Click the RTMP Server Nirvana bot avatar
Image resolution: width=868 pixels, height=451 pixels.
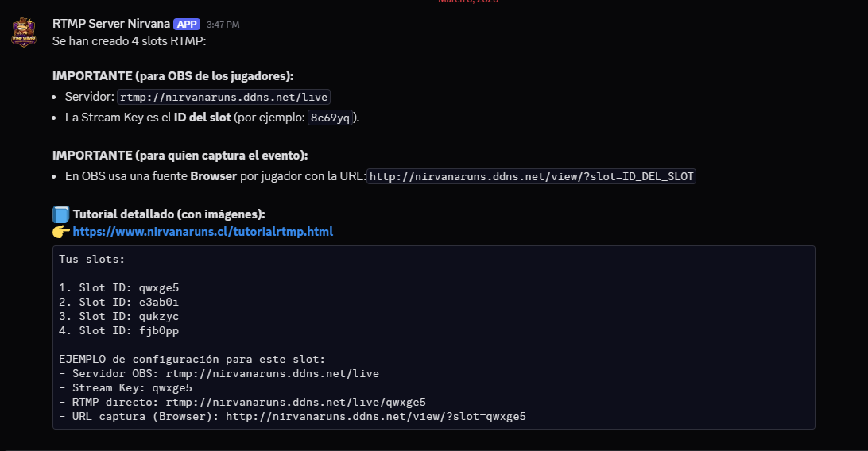(24, 32)
